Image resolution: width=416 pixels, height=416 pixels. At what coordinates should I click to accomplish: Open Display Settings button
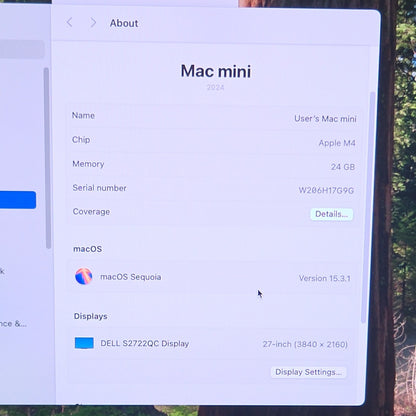(x=308, y=372)
